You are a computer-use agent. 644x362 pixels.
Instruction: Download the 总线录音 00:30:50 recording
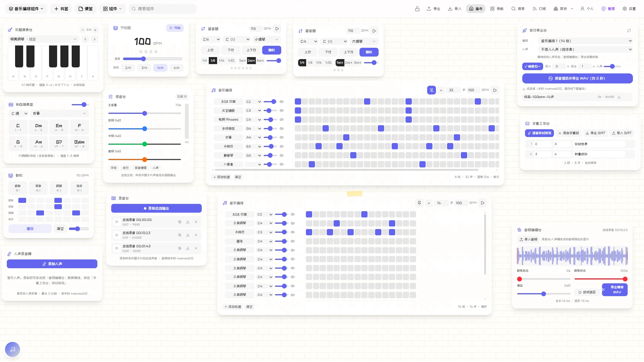(188, 222)
